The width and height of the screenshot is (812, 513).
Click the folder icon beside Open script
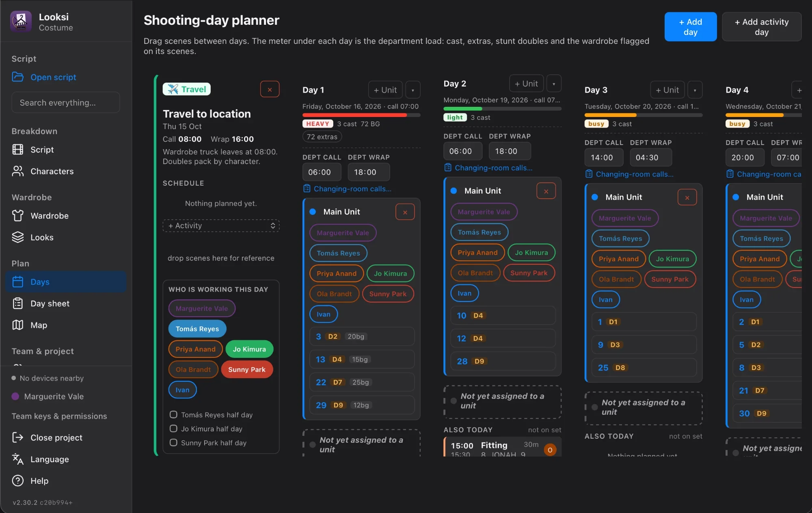click(17, 77)
